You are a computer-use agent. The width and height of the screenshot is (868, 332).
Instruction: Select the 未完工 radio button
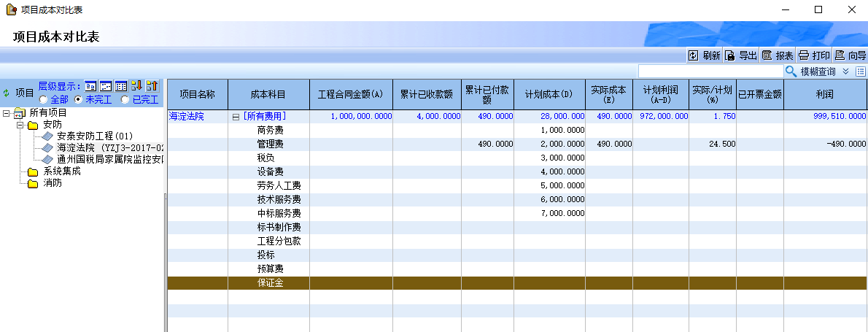tap(79, 99)
